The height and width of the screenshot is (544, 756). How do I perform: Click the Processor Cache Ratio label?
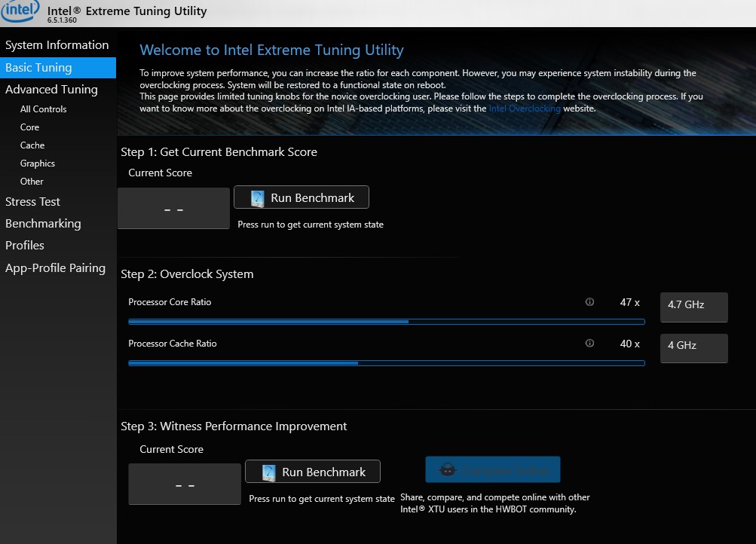(x=173, y=344)
